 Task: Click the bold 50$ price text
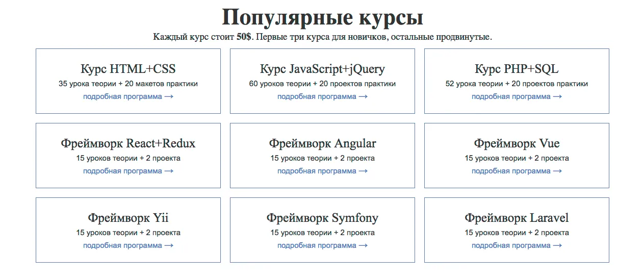tap(244, 37)
